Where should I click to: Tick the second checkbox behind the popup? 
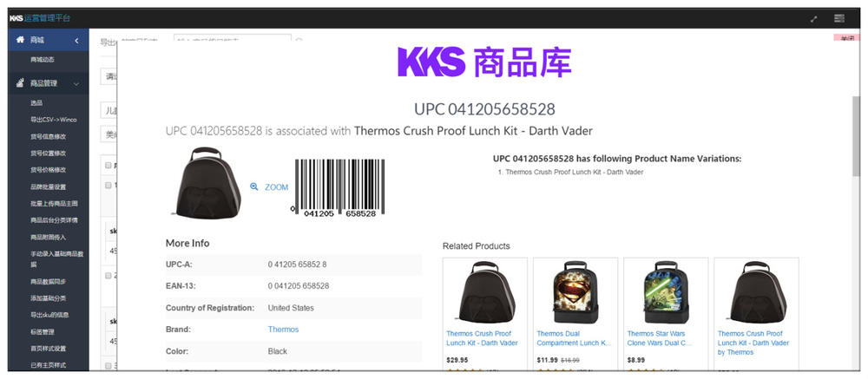click(108, 186)
